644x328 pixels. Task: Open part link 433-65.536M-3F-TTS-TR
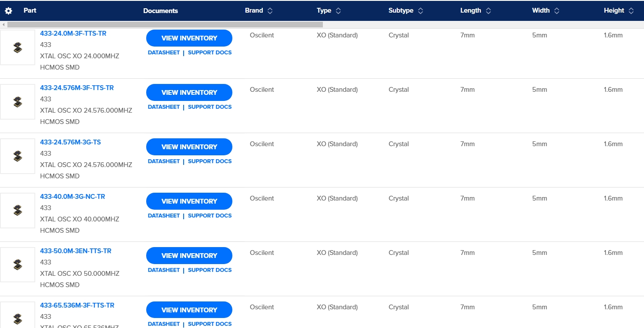(77, 305)
